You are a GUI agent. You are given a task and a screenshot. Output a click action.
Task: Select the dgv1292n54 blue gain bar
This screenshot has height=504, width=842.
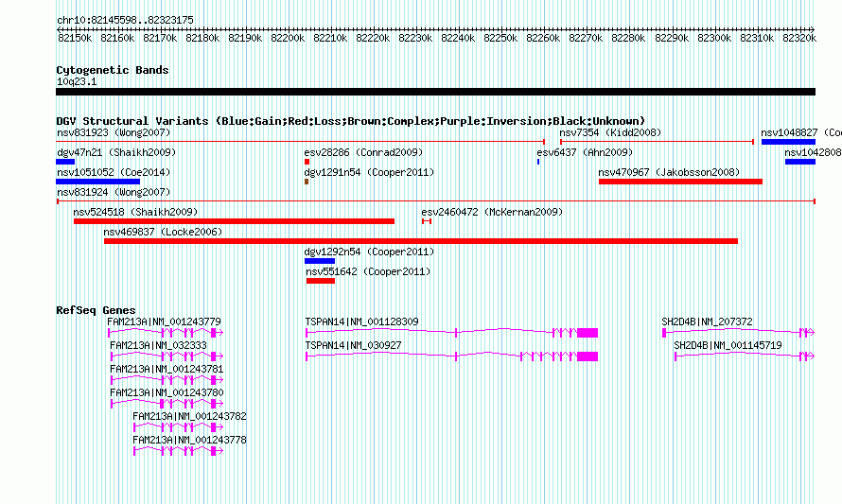click(320, 261)
